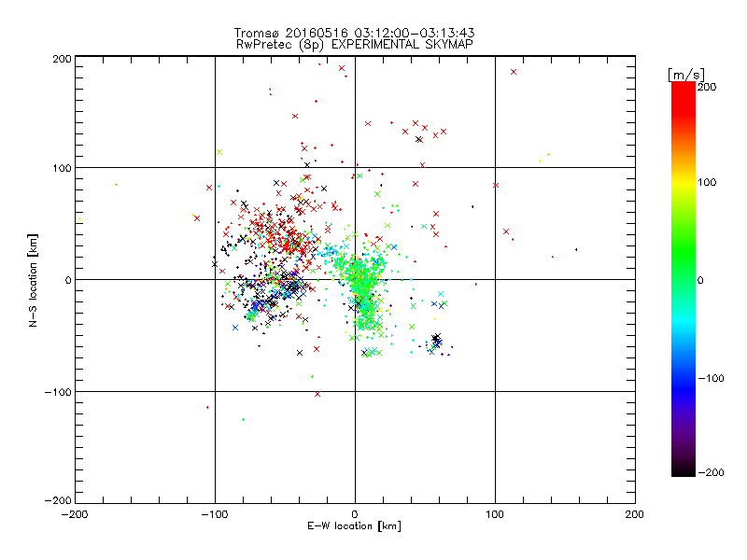This screenshot has width=747, height=560.
Task: Click the subtitle 'RwPretec (8p) EXPERIMENTAL SKYMAP'
Action: pos(355,45)
